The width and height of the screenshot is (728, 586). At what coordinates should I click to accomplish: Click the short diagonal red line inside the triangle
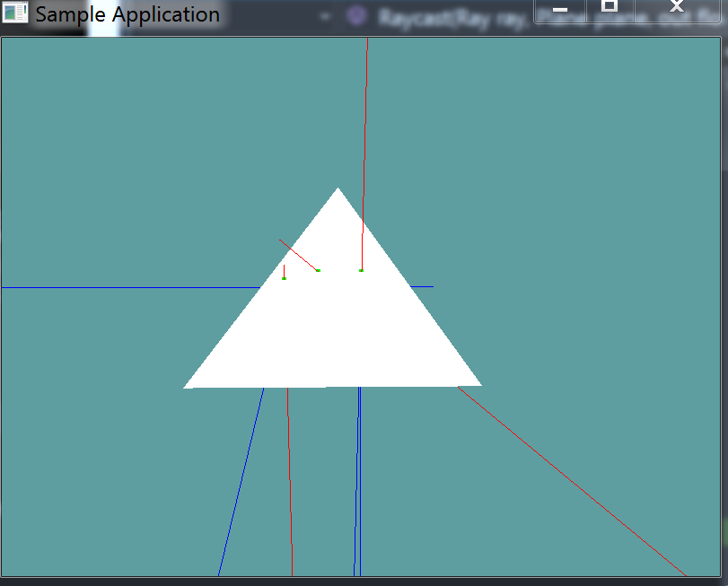coord(298,255)
